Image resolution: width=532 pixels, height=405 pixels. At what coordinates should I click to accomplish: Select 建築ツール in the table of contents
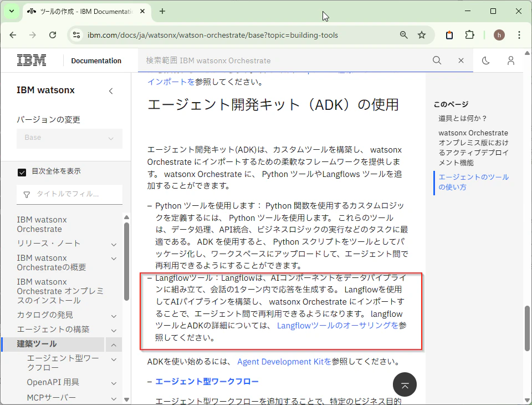[x=37, y=344]
